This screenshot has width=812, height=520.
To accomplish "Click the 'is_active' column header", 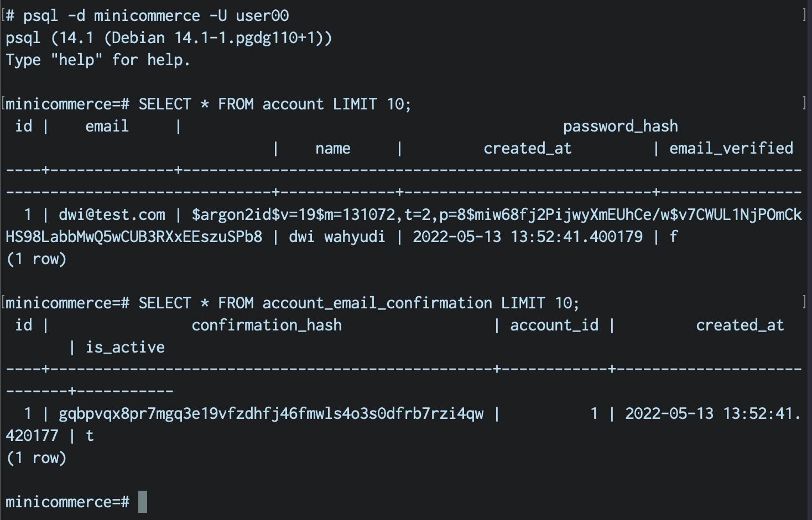I will point(125,347).
